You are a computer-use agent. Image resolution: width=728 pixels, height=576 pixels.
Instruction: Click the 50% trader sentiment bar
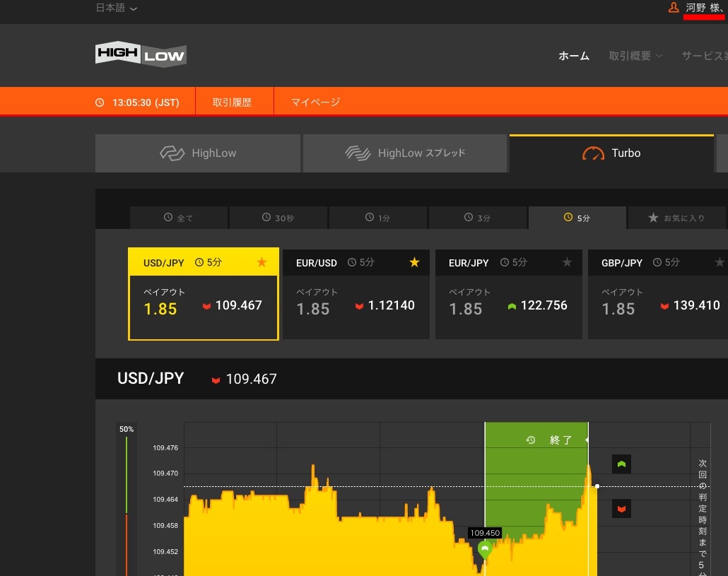point(127,500)
